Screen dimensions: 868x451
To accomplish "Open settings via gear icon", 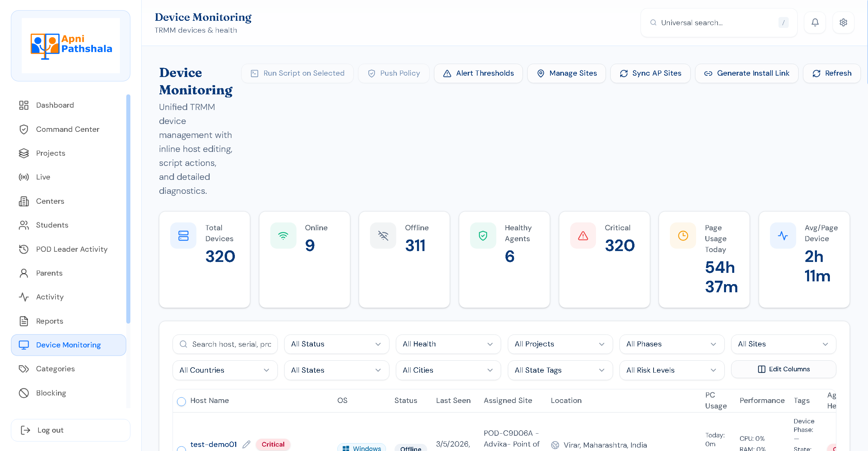I will pos(843,22).
